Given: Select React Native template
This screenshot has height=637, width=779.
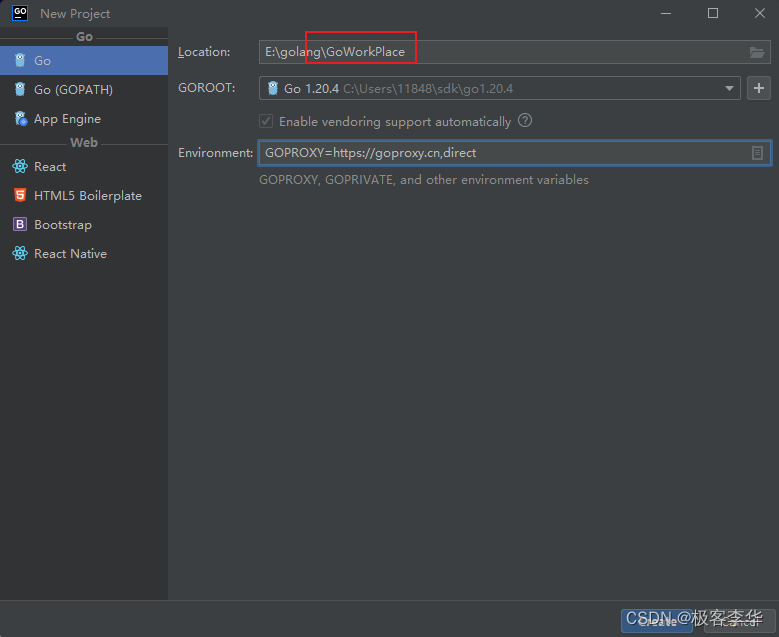Looking at the screenshot, I should 84,253.
